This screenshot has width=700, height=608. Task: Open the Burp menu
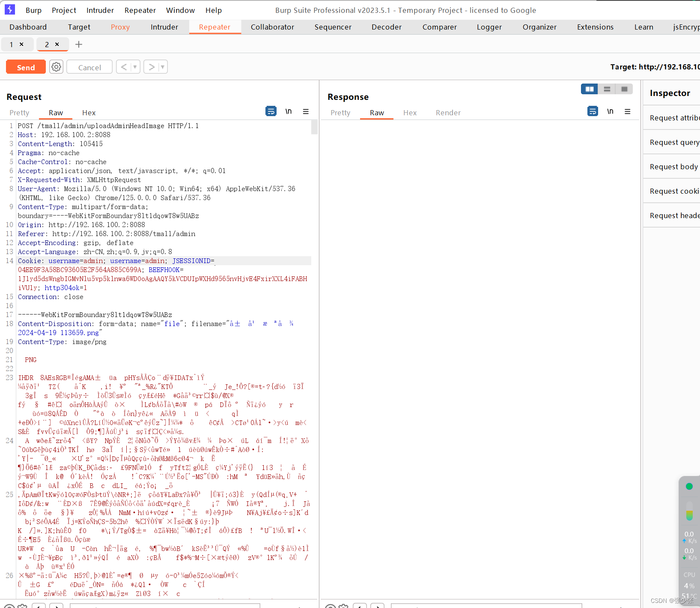tap(33, 10)
